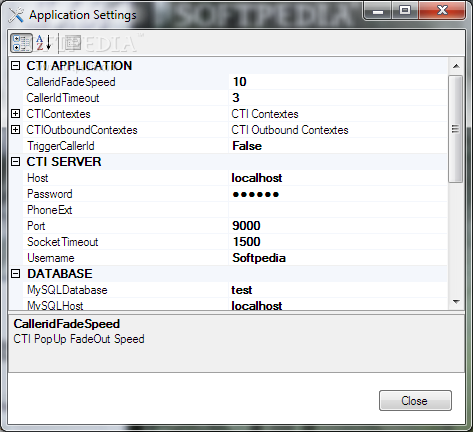Select the TriggerCallerId property name

(x=61, y=146)
